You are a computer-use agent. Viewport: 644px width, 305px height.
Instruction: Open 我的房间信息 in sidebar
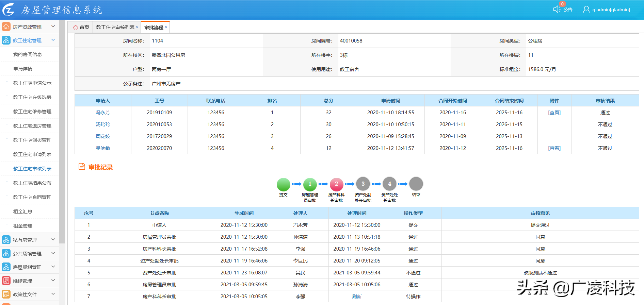point(28,54)
